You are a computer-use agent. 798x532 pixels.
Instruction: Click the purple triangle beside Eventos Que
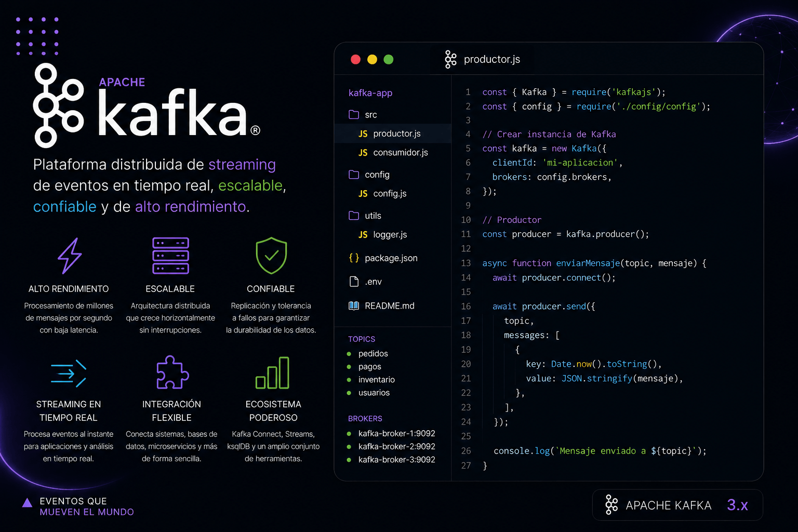[x=28, y=502]
